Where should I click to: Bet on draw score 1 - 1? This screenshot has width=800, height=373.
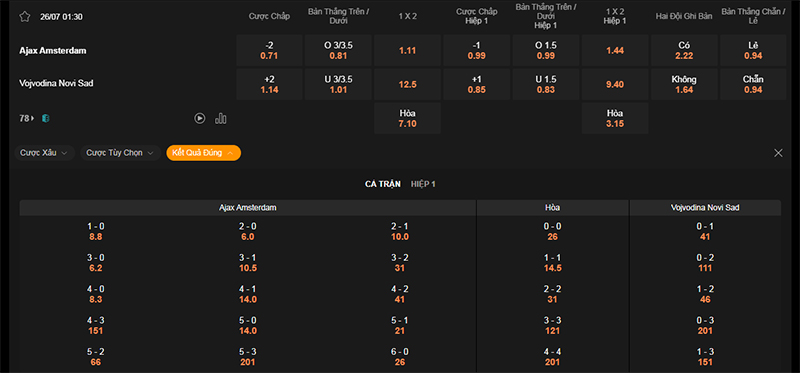click(553, 263)
